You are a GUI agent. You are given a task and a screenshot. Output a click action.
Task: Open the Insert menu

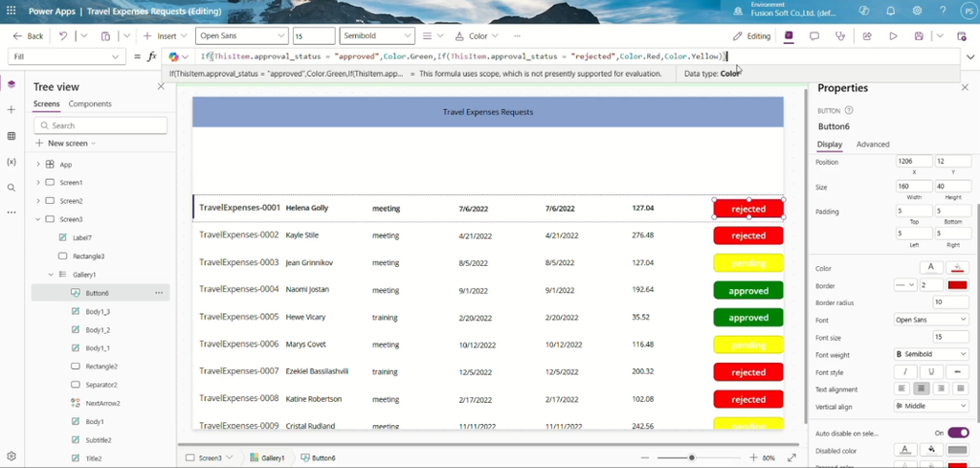(165, 36)
